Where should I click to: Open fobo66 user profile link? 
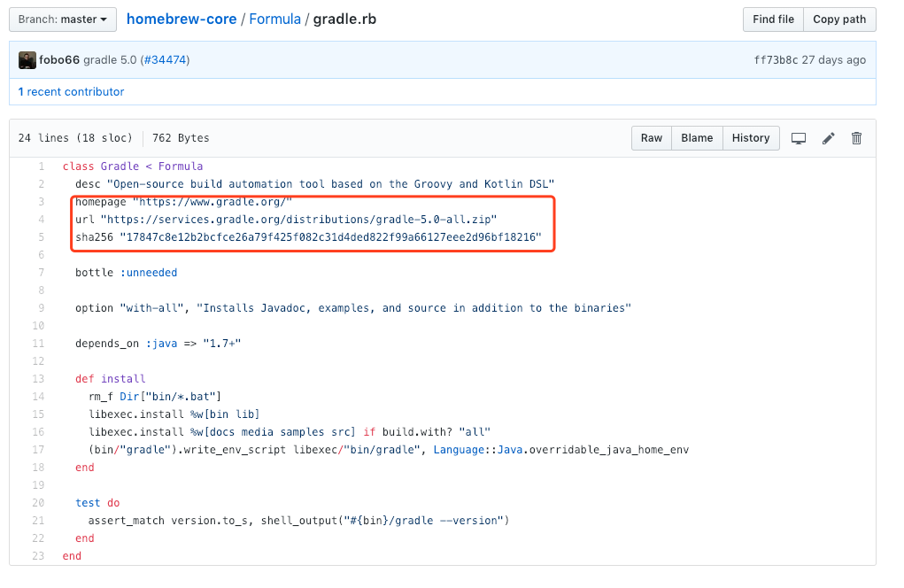(59, 60)
